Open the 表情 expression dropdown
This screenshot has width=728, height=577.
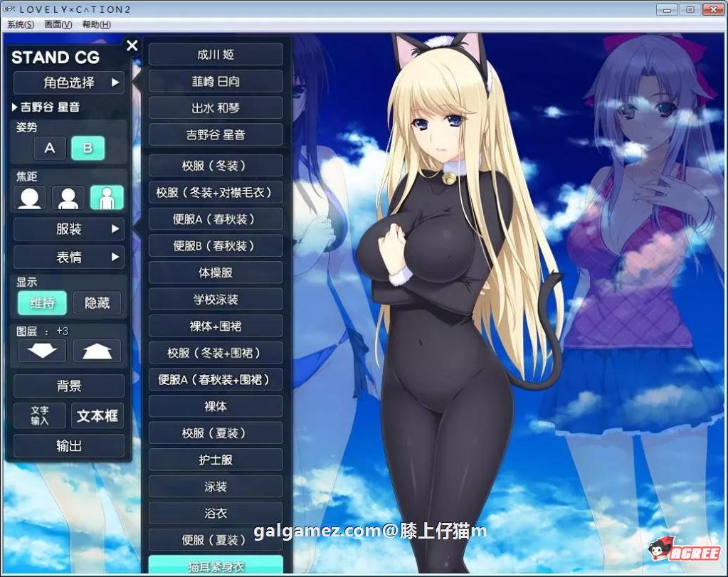68,257
